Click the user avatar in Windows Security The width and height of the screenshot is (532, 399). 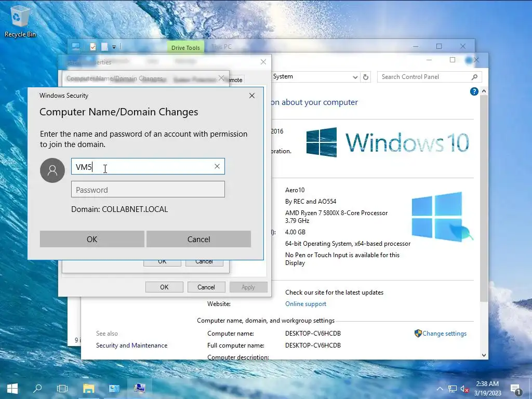52,170
